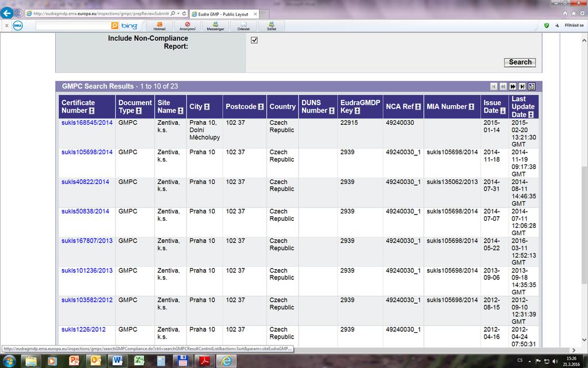Click horizontal scrollbar right arrow
Viewport: 588px width, 368px height.
574,350
